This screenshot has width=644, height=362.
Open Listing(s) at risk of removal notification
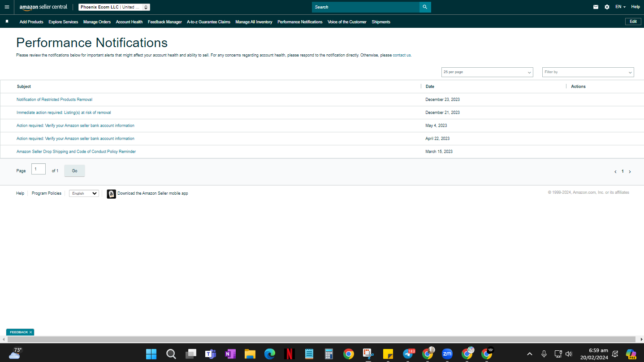64,113
